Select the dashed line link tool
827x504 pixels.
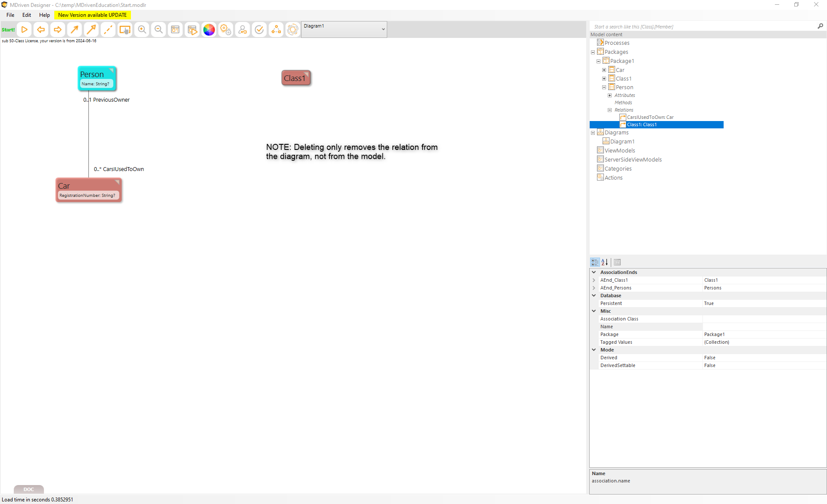point(108,30)
